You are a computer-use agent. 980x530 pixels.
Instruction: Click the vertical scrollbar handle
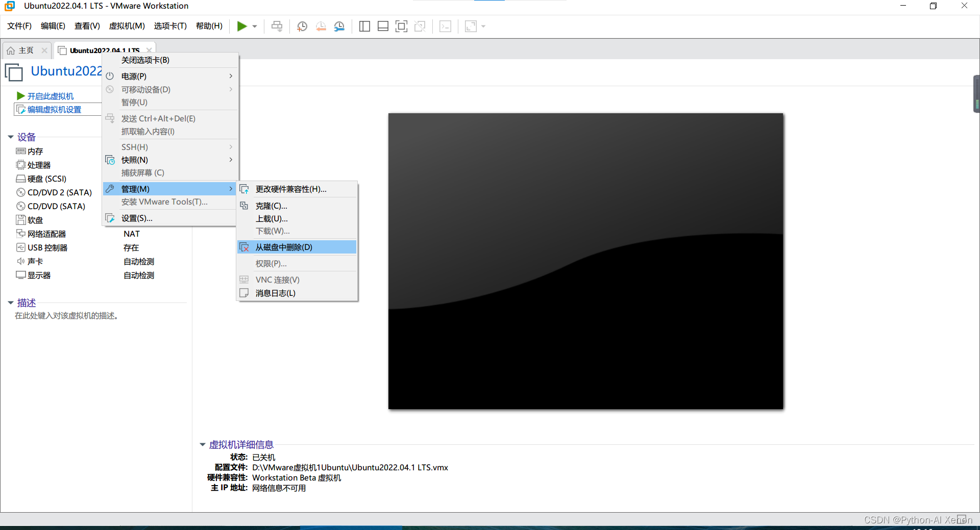(976, 94)
